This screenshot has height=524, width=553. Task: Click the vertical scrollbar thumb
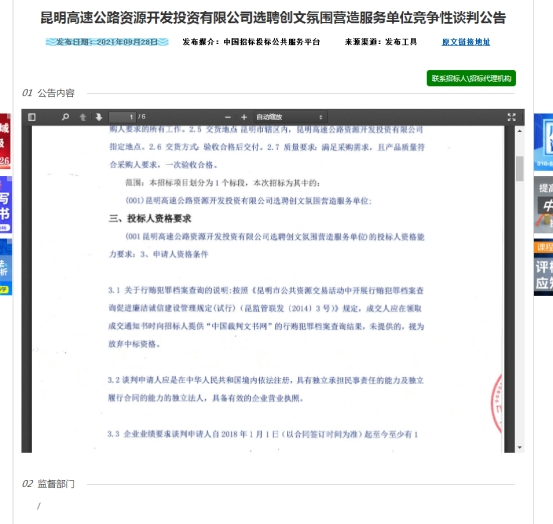point(519,169)
